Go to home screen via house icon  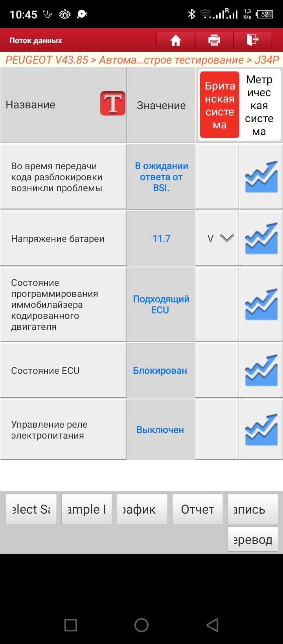tap(175, 40)
